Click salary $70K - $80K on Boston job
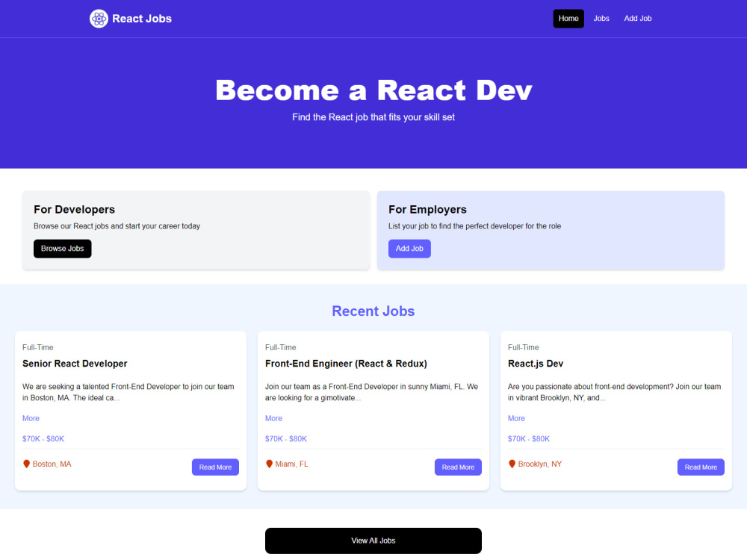This screenshot has height=560, width=747. click(x=43, y=438)
